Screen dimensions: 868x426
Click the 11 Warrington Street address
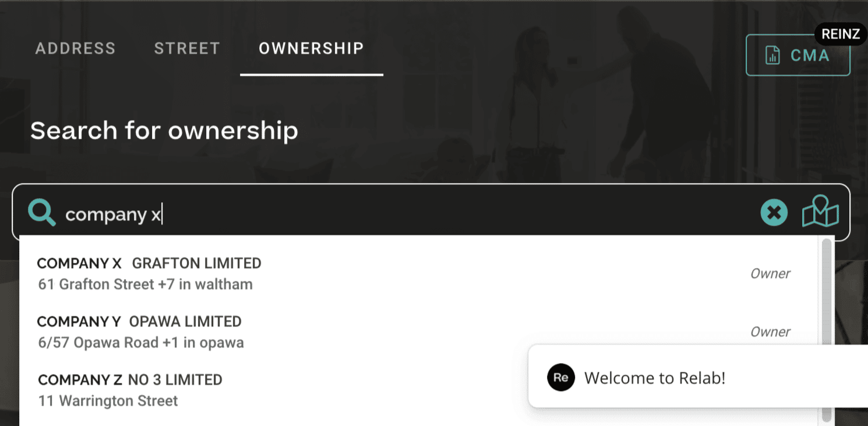[108, 401]
